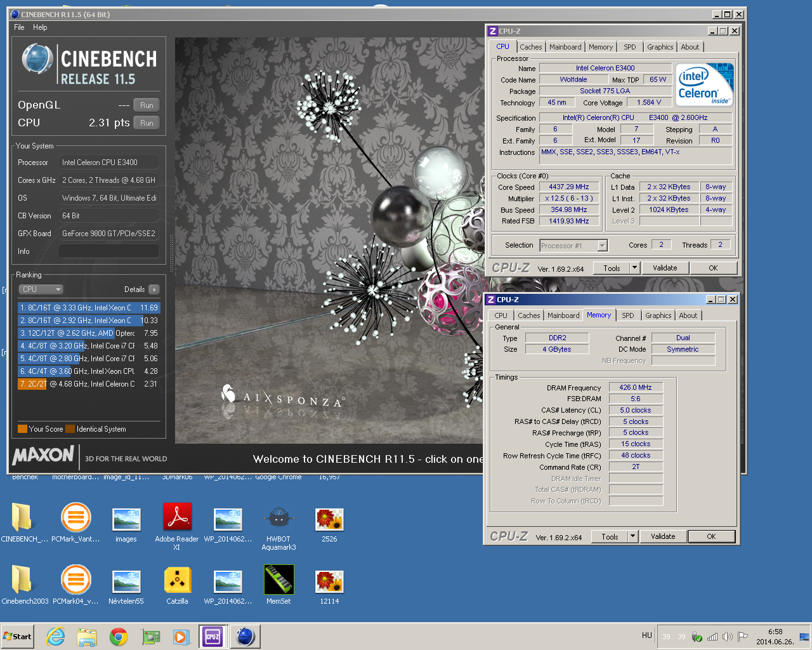Open Windows Explorer from taskbar
812x650 pixels.
pos(87,637)
